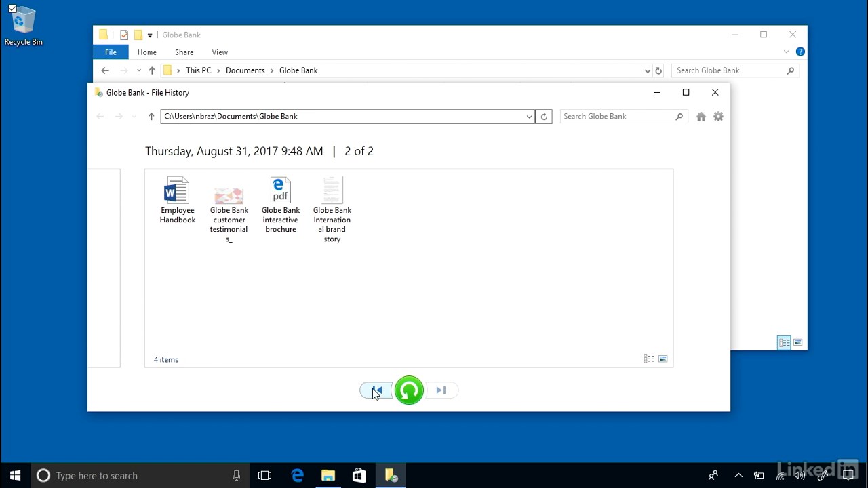The width and height of the screenshot is (868, 488).
Task: Open File Explorer from the taskbar
Action: pyautogui.click(x=328, y=476)
